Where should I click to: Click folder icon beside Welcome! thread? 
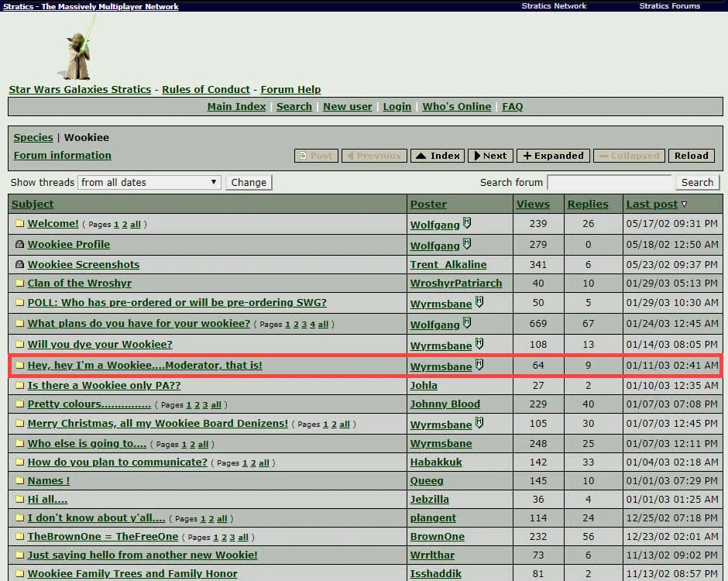(19, 223)
